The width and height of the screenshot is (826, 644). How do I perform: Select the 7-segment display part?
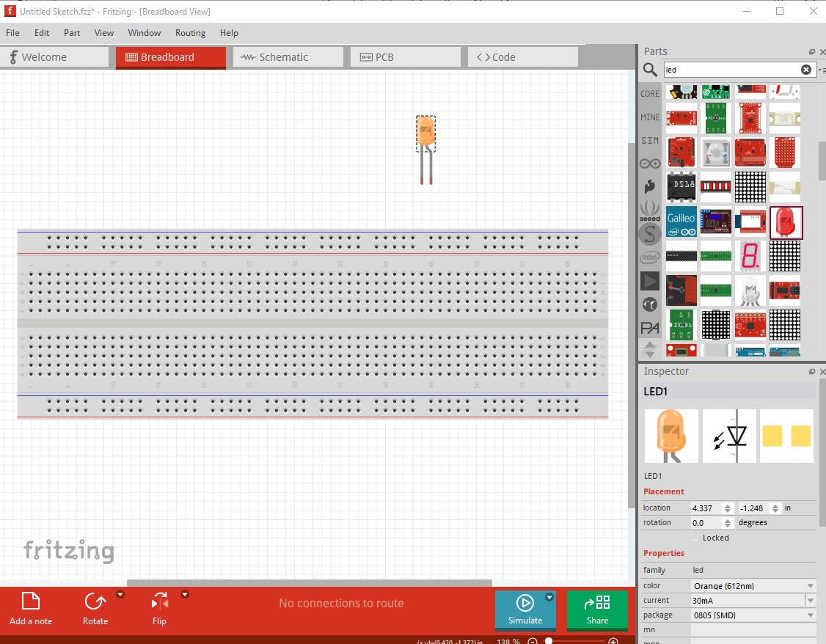coord(750,257)
